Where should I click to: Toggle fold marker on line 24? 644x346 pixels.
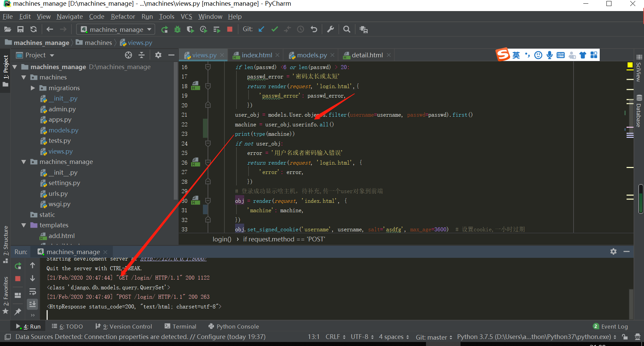208,143
